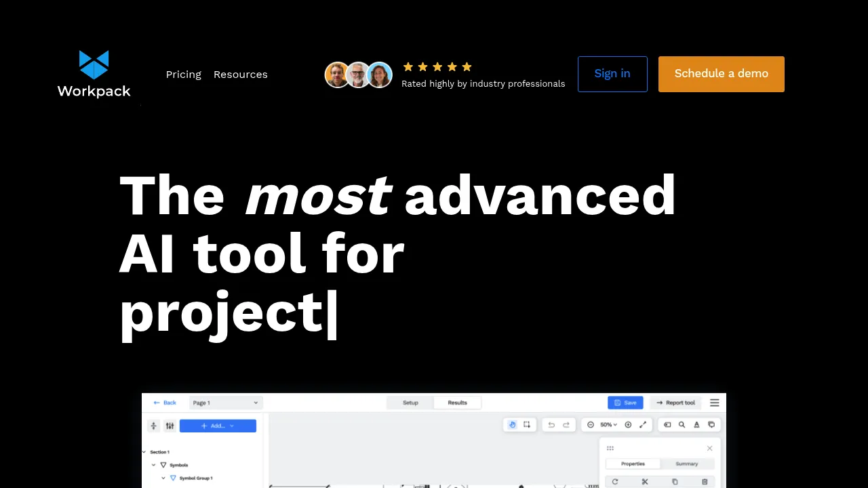Select the hand pan tool
868x488 pixels.
[x=512, y=424]
